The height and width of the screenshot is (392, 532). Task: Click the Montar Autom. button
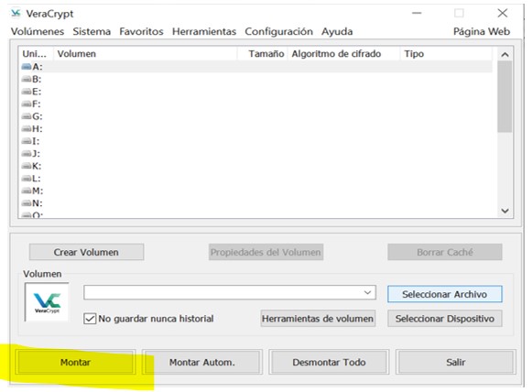point(201,362)
